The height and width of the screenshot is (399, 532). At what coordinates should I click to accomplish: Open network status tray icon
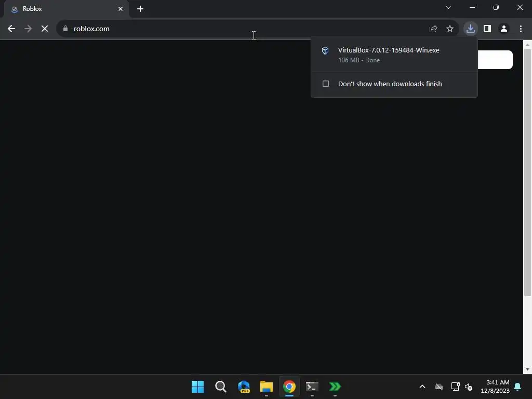[x=455, y=387]
